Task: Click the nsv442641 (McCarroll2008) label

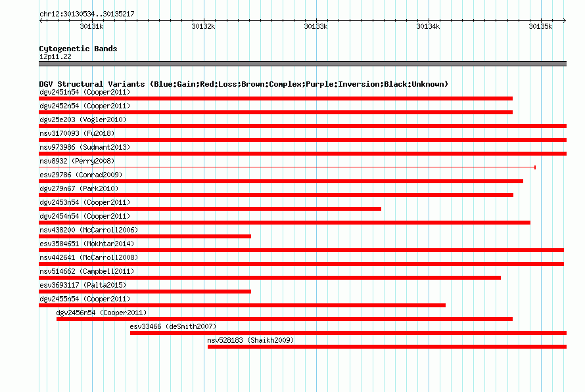Action: point(89,257)
